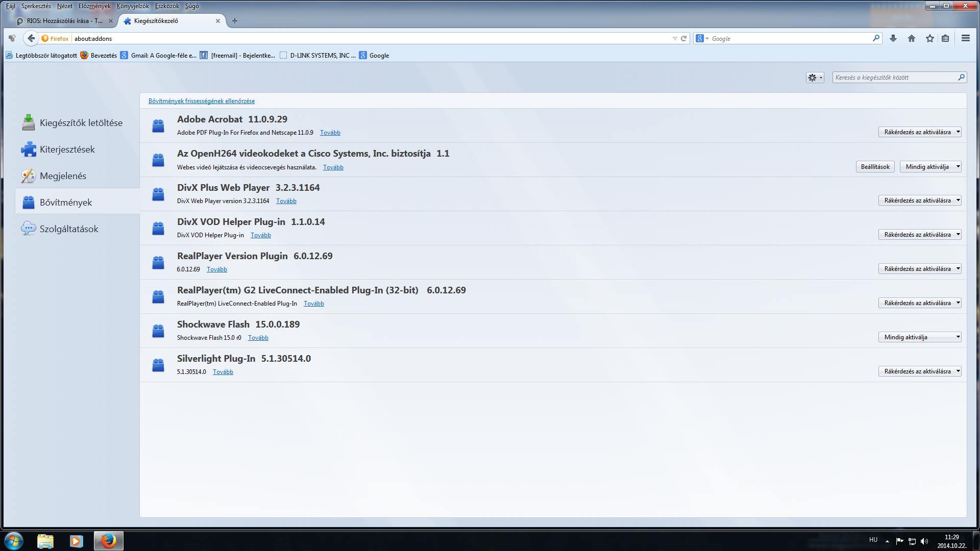Click the Firefox taskbar icon
The height and width of the screenshot is (551, 980).
[x=108, y=541]
